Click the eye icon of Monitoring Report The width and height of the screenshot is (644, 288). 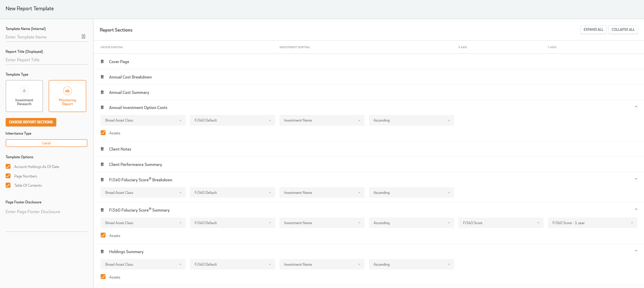pyautogui.click(x=67, y=91)
